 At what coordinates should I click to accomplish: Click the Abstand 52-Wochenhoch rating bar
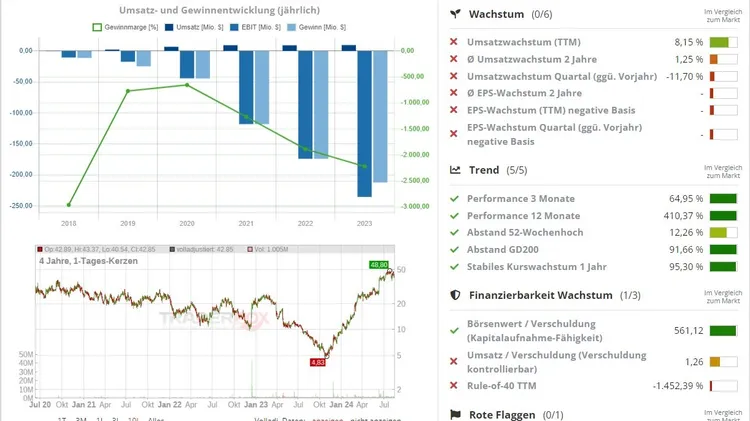[723, 233]
